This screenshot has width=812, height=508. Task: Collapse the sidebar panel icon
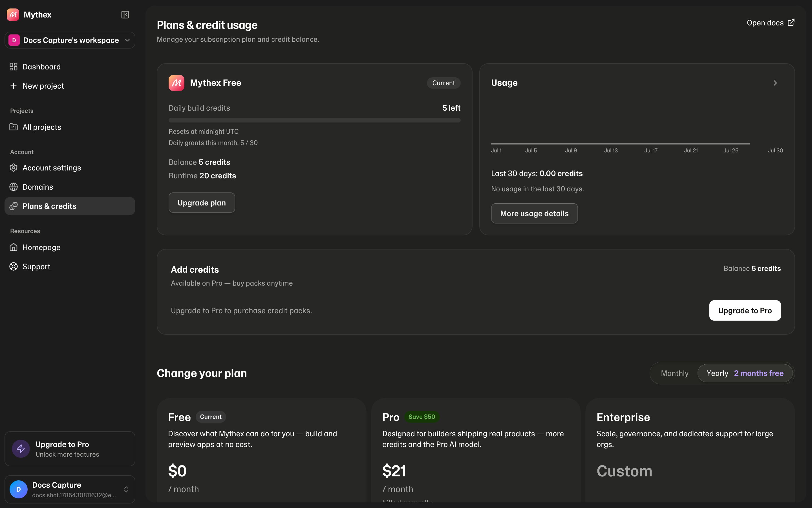click(125, 15)
